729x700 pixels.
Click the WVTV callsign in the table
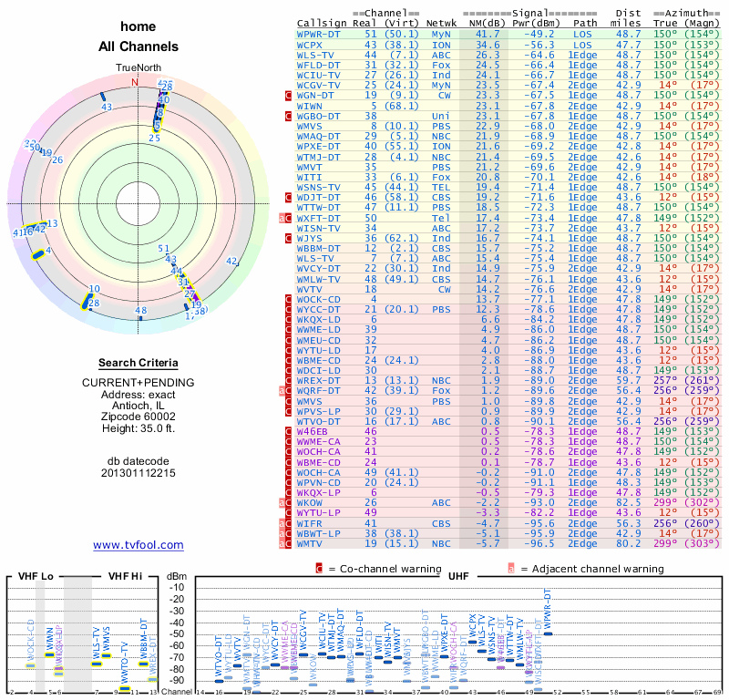click(310, 289)
